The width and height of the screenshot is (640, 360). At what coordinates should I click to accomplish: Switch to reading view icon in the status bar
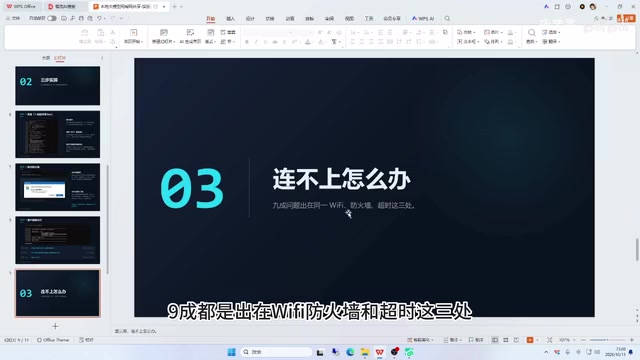516,340
